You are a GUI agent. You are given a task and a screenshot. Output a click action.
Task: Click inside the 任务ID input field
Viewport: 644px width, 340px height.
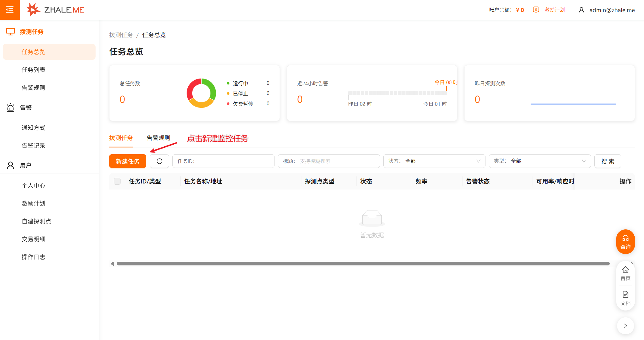click(223, 161)
